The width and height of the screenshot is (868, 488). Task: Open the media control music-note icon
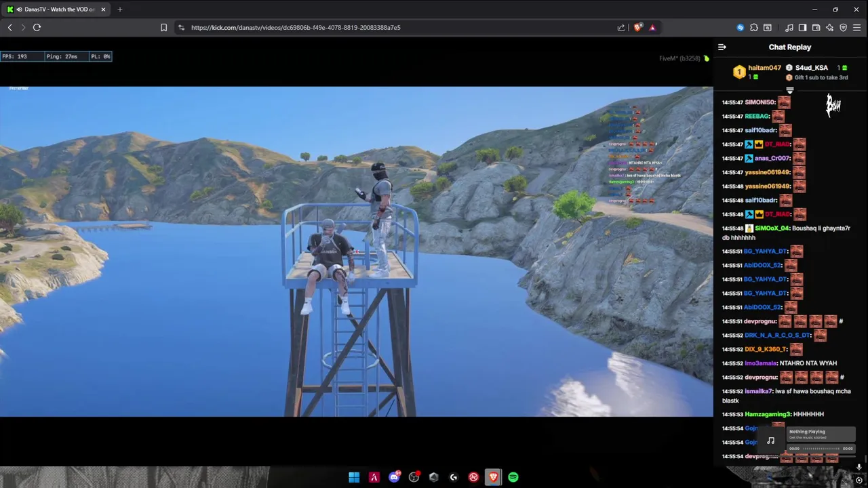[789, 28]
